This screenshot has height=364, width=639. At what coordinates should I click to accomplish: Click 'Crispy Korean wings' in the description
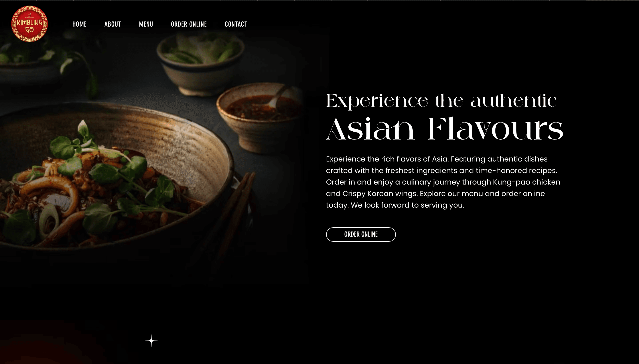click(380, 193)
